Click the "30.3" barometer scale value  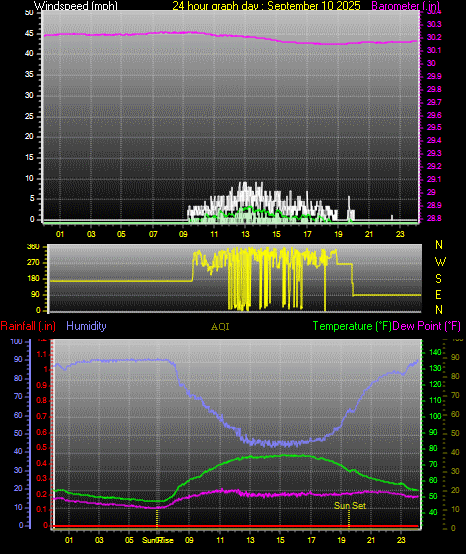(x=434, y=24)
